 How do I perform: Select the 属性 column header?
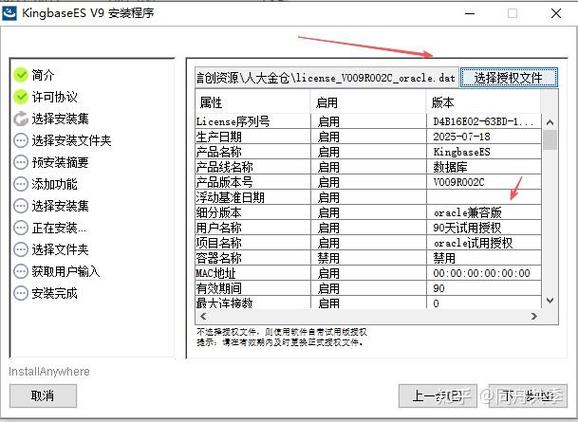tap(253, 102)
